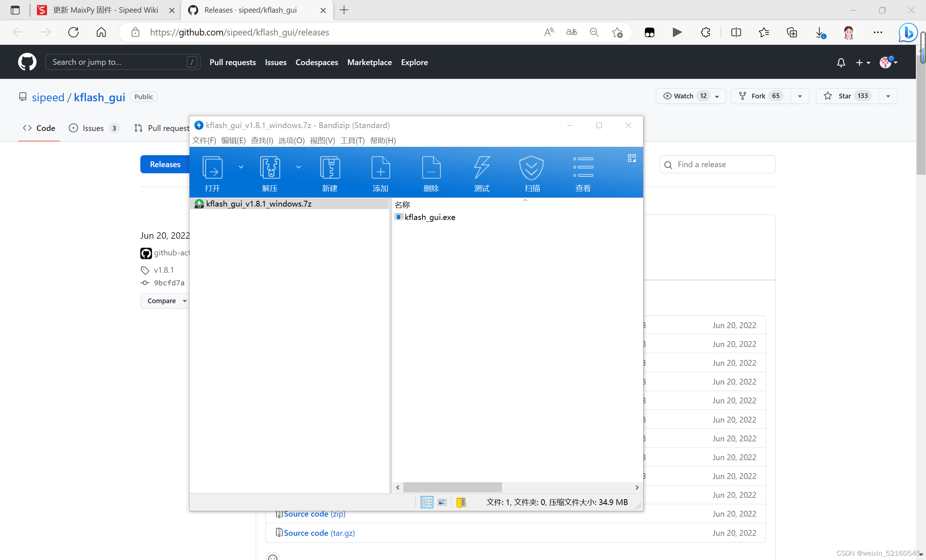Open the Watch dropdown on GitHub

[x=717, y=96]
